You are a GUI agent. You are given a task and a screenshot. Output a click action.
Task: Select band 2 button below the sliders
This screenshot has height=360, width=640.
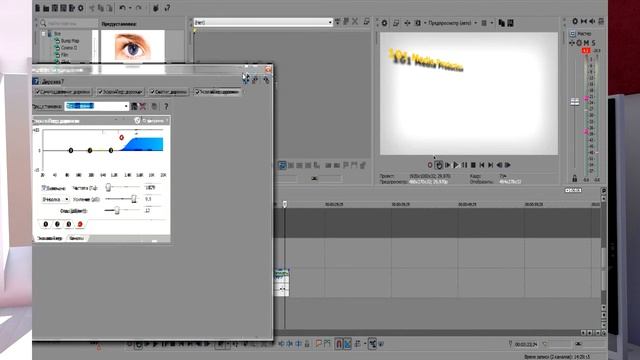coord(57,224)
